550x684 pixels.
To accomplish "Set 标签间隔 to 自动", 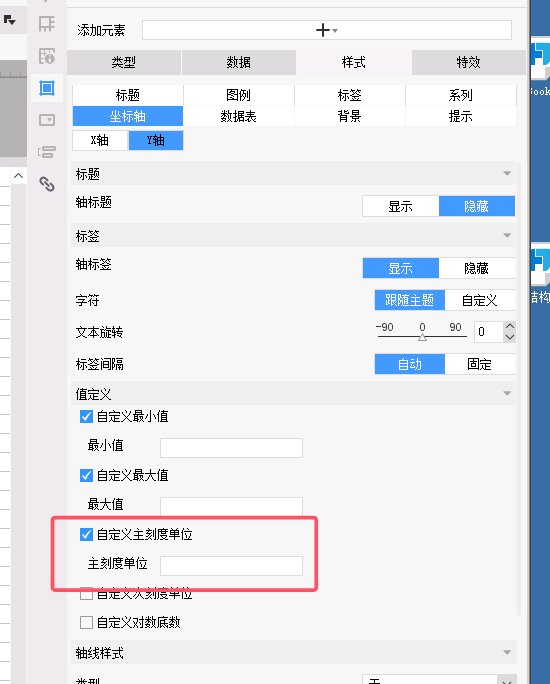I will point(410,364).
